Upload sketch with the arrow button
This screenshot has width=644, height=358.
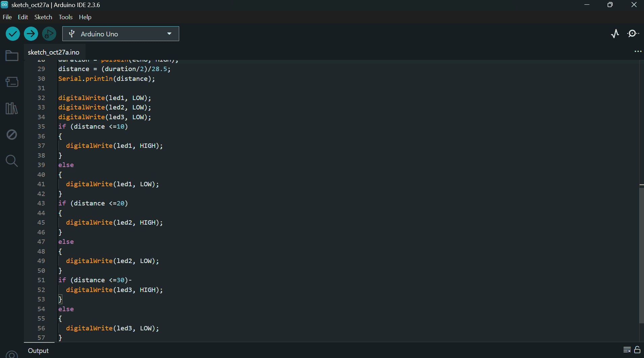31,34
